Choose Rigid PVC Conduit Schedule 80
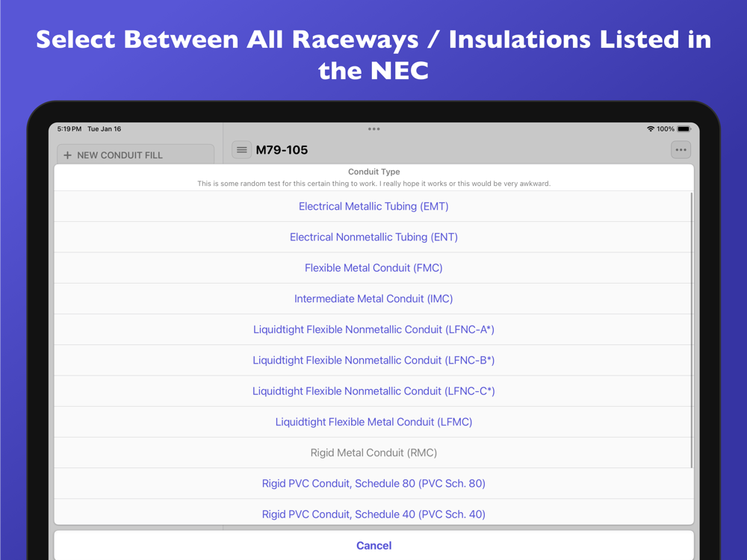747x560 pixels. [x=373, y=483]
